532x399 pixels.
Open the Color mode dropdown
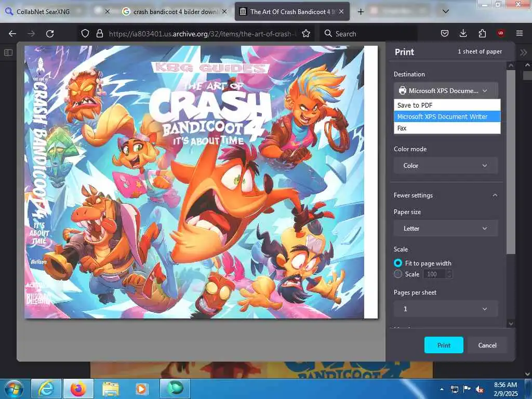pyautogui.click(x=446, y=166)
